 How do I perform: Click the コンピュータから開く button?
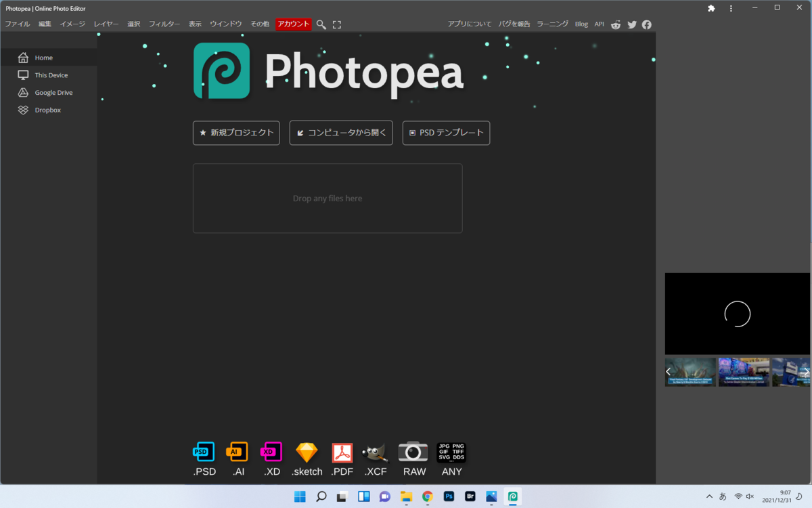coord(341,133)
